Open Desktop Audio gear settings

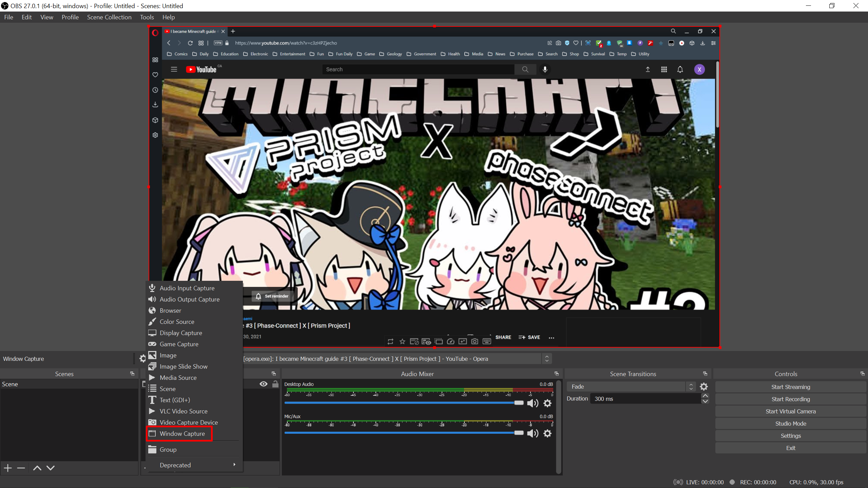tap(547, 403)
